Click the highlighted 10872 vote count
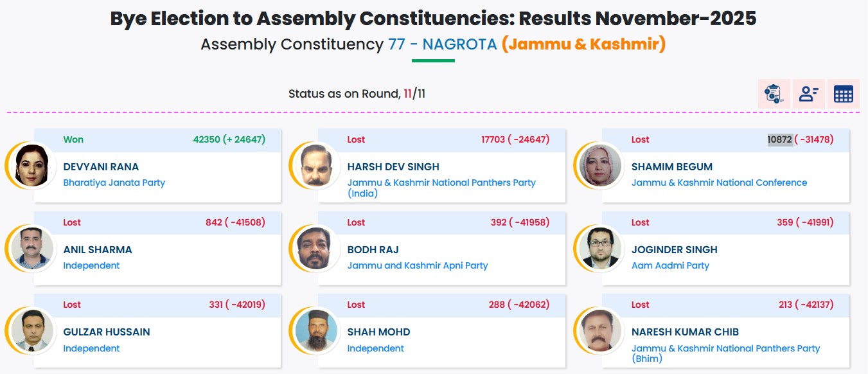 (x=780, y=139)
